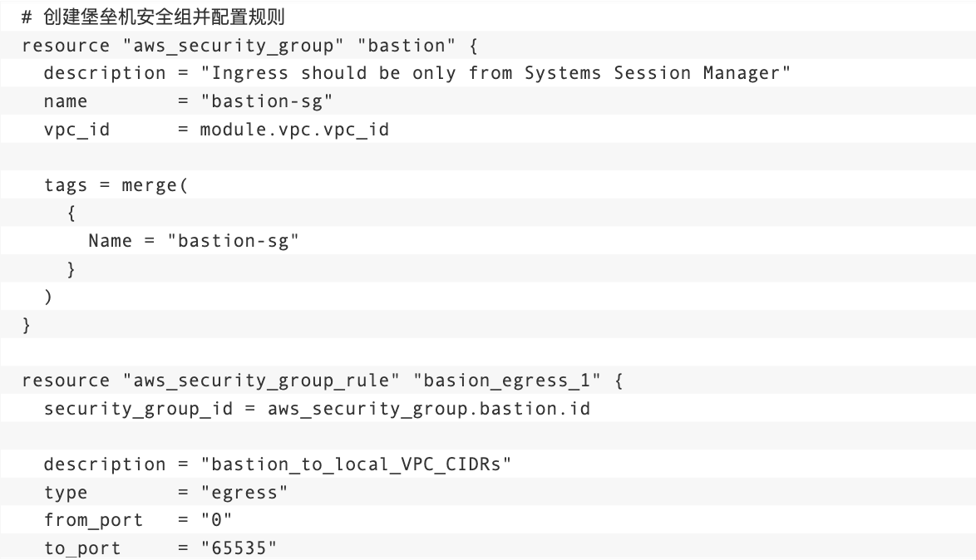This screenshot has height=560, width=976.
Task: Click the security_group_id attribute key
Action: point(138,409)
